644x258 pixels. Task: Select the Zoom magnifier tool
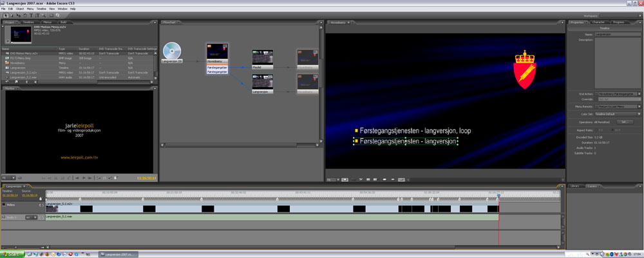44,15
